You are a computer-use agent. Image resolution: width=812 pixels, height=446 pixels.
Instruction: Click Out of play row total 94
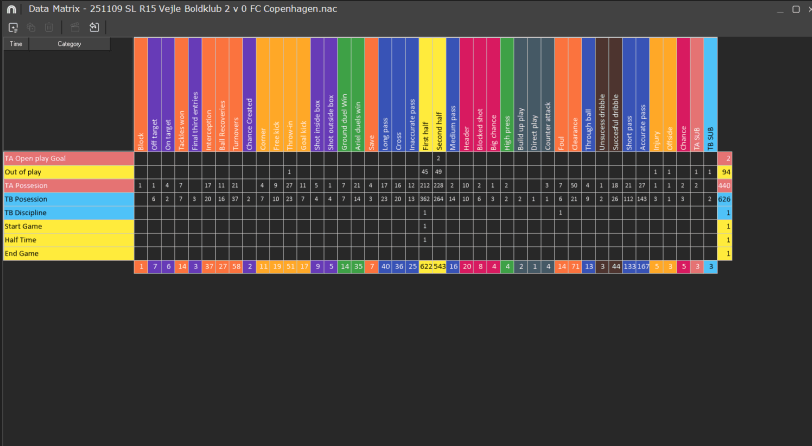pos(724,172)
